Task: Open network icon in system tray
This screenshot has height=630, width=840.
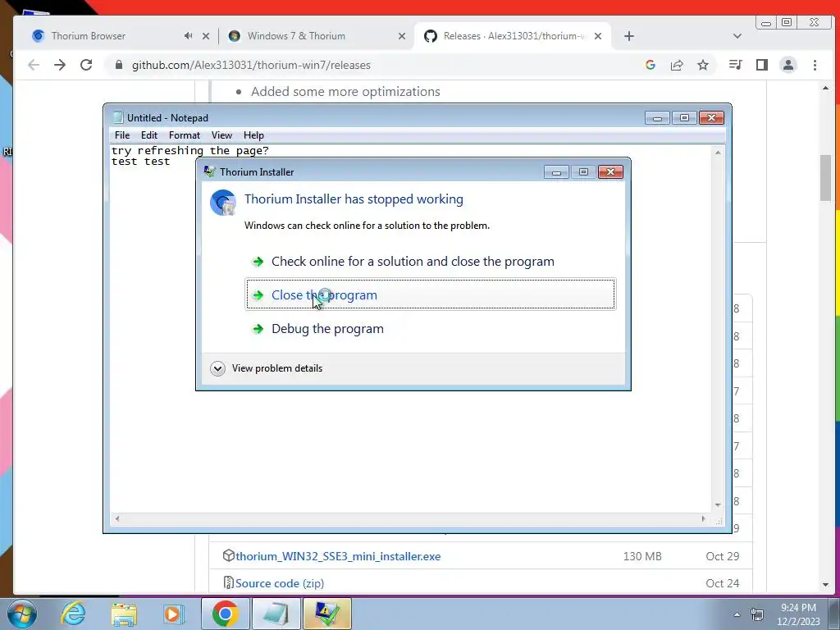Action: [x=757, y=614]
